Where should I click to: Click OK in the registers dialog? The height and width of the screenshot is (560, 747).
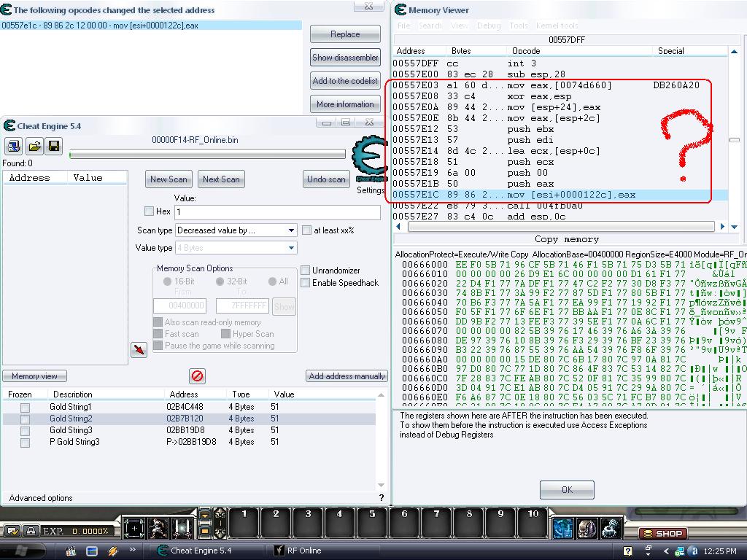[x=567, y=489]
